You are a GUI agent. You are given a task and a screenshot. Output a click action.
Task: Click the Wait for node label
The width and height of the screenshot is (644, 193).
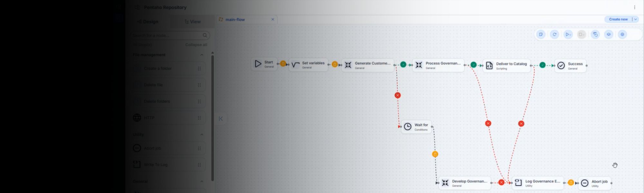(421, 125)
